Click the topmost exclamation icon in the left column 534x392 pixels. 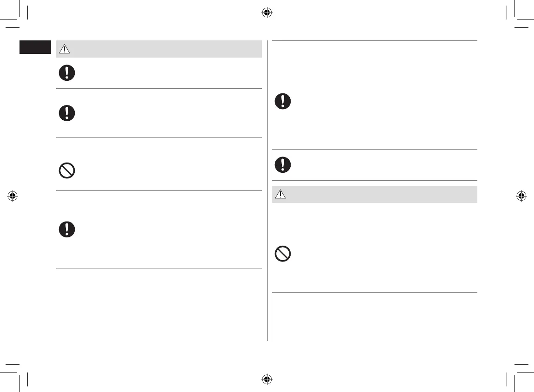(67, 73)
